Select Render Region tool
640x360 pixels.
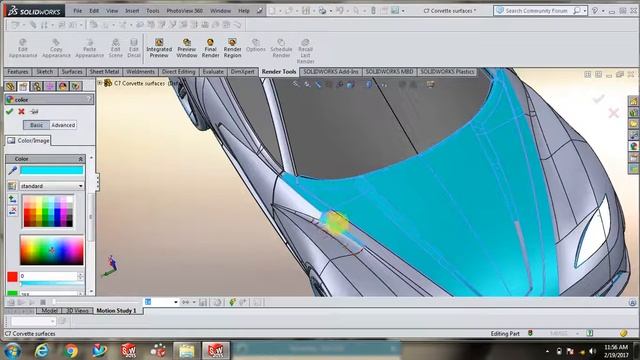tap(232, 48)
